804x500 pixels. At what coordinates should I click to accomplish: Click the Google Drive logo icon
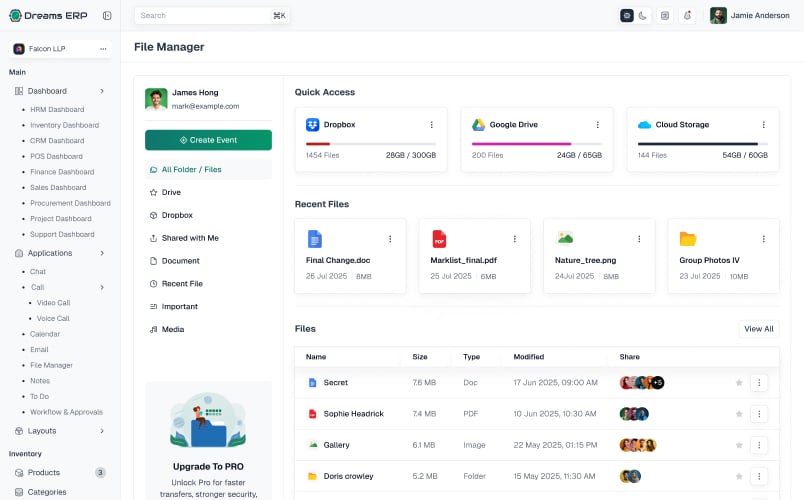478,125
